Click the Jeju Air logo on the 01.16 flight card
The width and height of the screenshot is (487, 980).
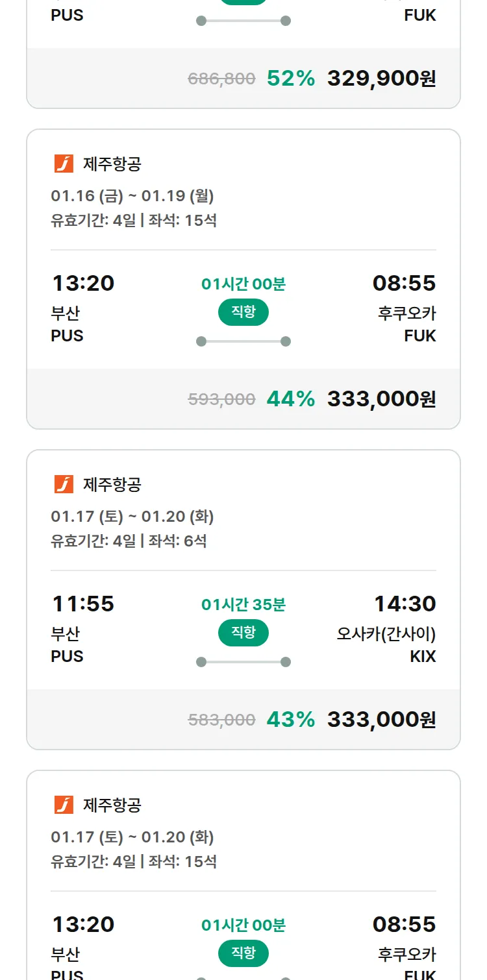(64, 164)
